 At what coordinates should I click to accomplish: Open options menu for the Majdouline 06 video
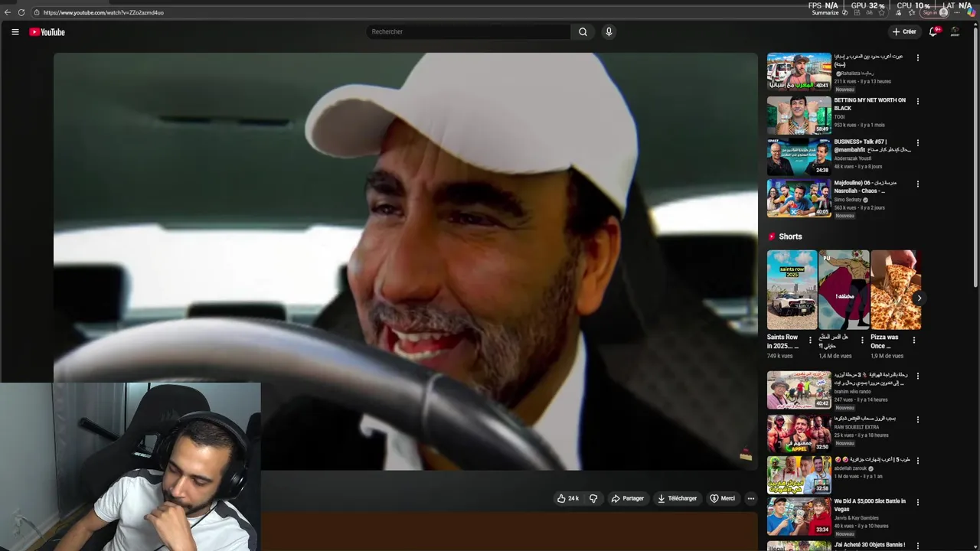click(x=917, y=184)
